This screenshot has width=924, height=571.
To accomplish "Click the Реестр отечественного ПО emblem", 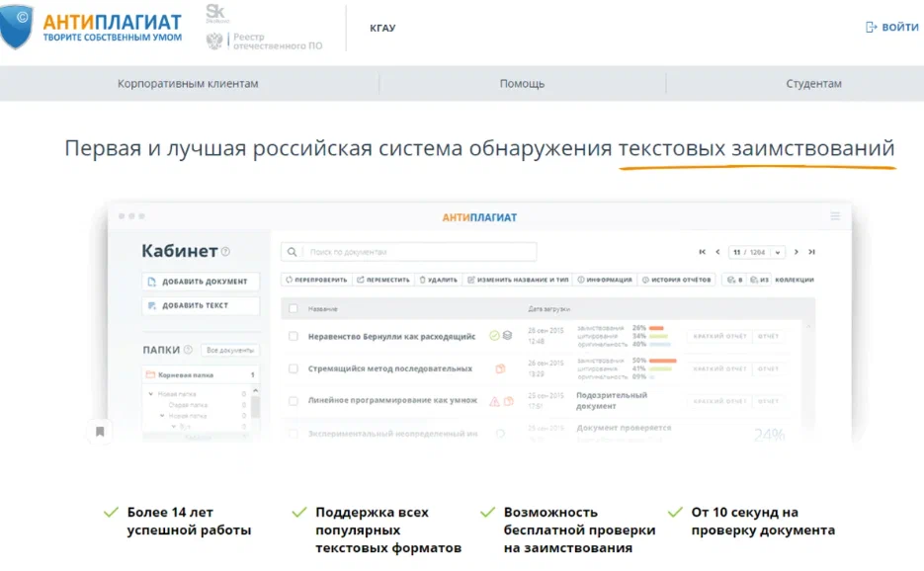I will tap(214, 41).
